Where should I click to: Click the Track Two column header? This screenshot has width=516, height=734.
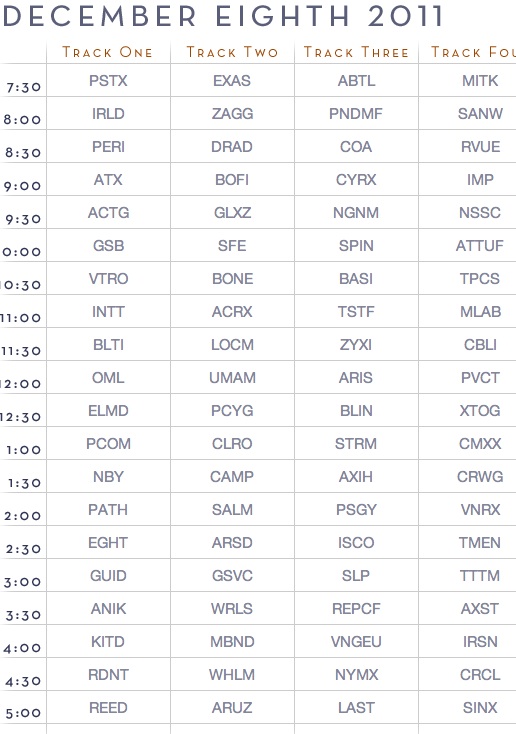point(232,52)
